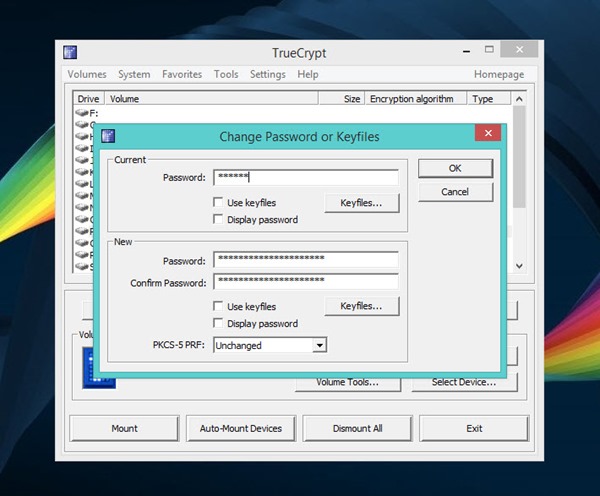600x496 pixels.
Task: Open the System menu
Action: click(134, 74)
